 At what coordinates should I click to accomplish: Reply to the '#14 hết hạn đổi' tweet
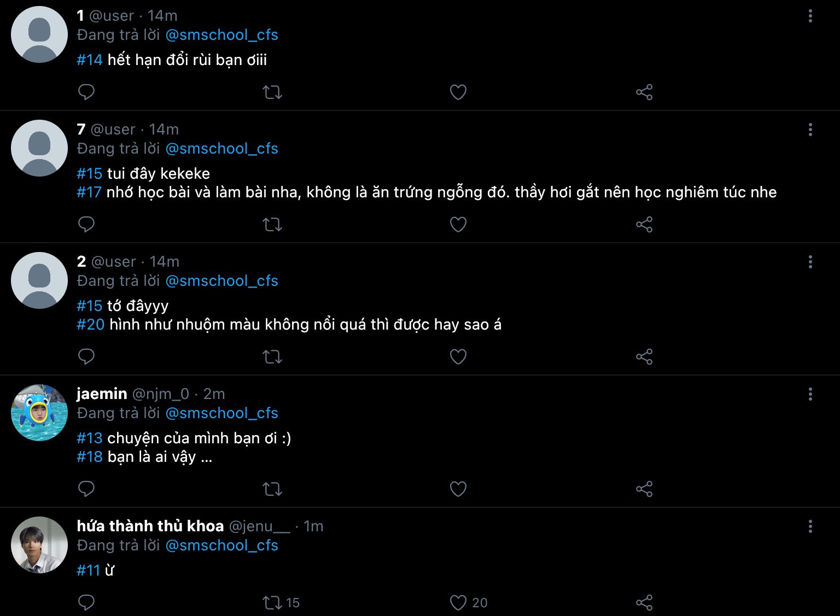coord(86,92)
